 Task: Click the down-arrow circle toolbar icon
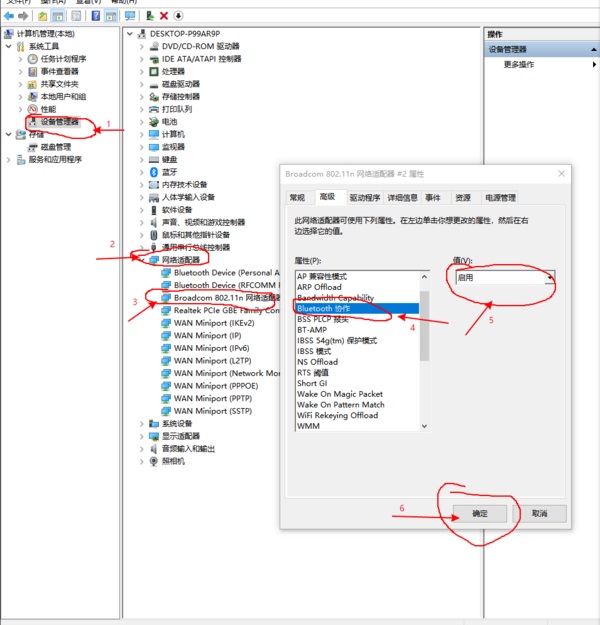click(178, 16)
